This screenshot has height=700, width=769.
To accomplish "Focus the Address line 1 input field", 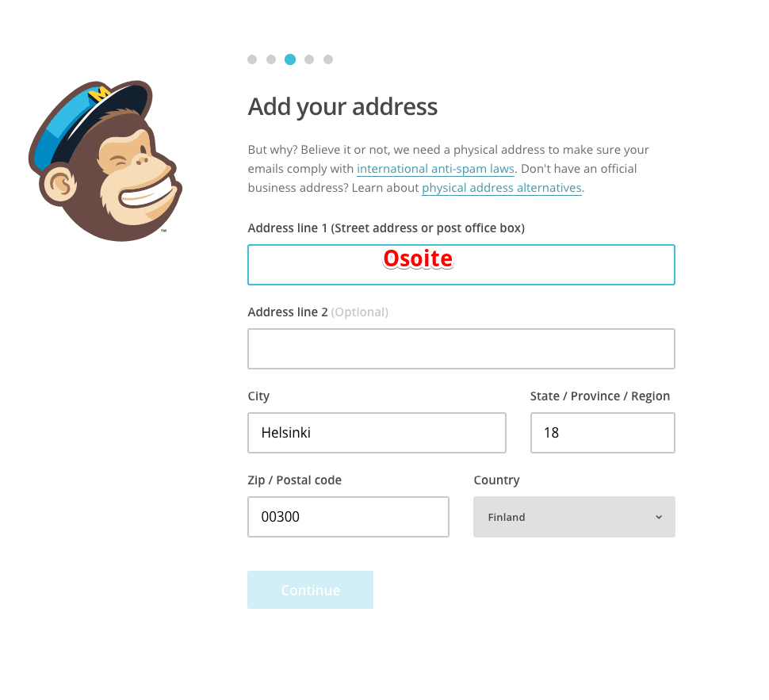I will (461, 265).
